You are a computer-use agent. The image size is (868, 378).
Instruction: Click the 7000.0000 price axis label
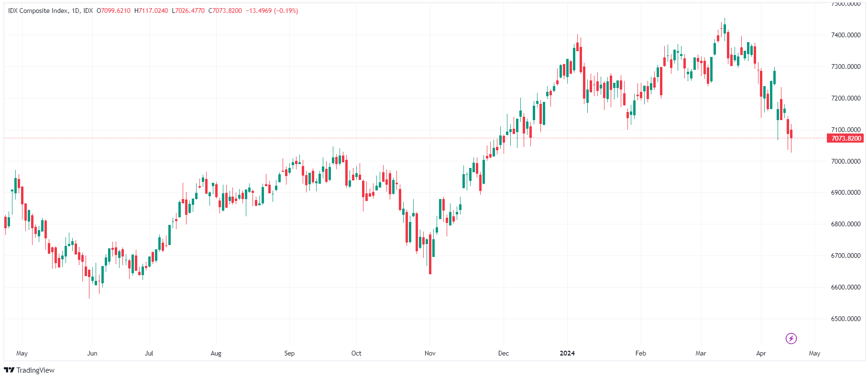pyautogui.click(x=846, y=161)
